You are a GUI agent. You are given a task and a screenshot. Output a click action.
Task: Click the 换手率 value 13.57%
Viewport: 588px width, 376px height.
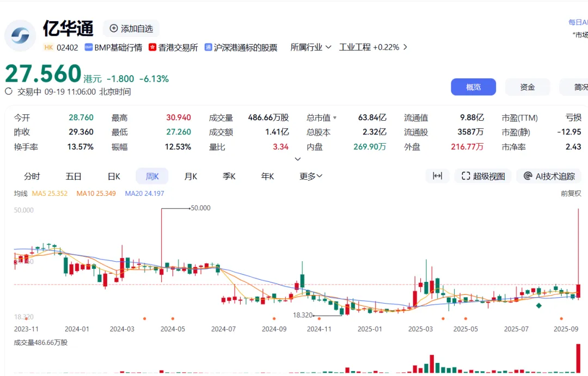point(80,146)
